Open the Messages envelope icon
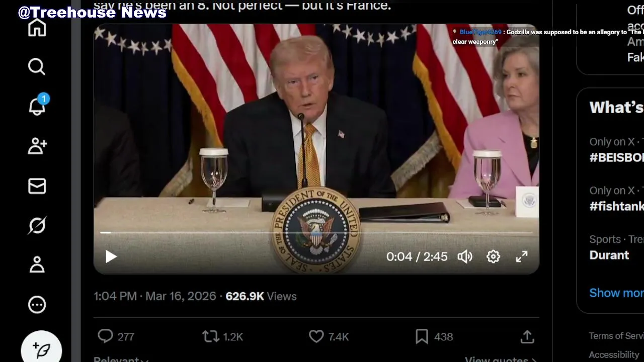 pyautogui.click(x=37, y=186)
